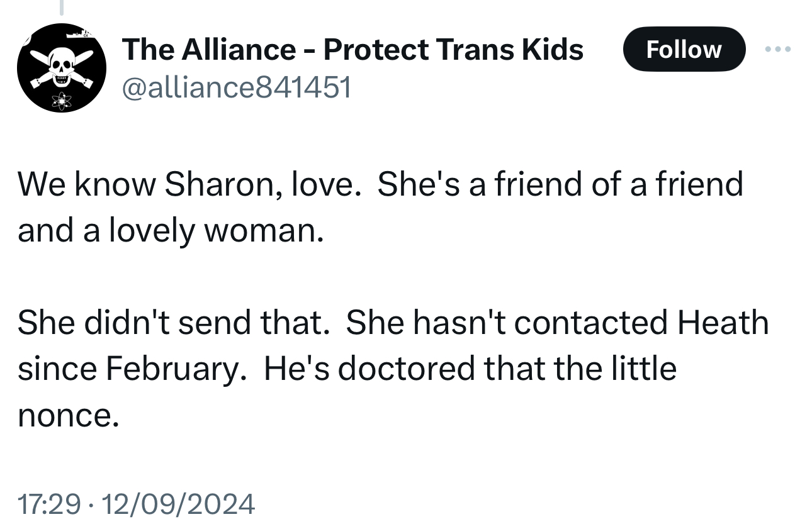Visit the @alliance841451 handle
Image resolution: width=812 pixels, height=529 pixels.
pyautogui.click(x=236, y=87)
